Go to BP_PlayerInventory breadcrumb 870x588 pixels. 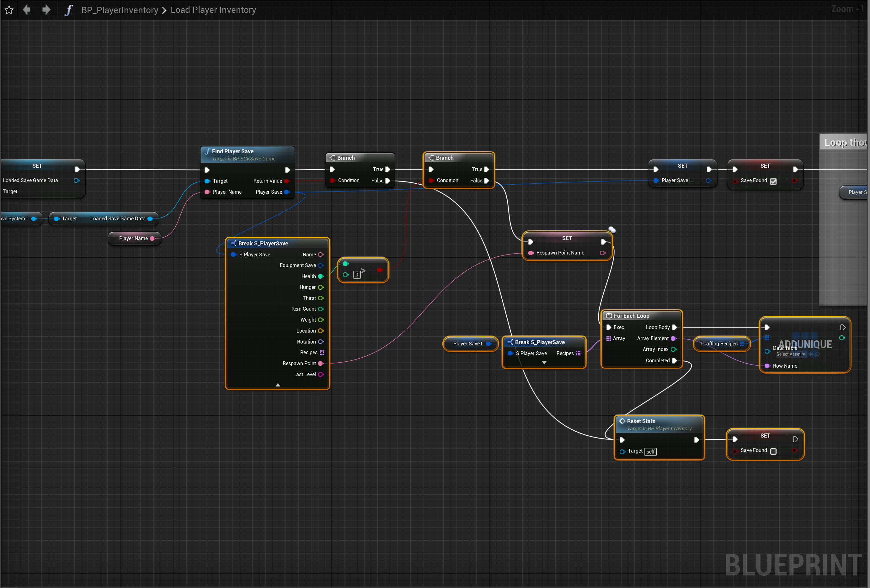point(120,10)
